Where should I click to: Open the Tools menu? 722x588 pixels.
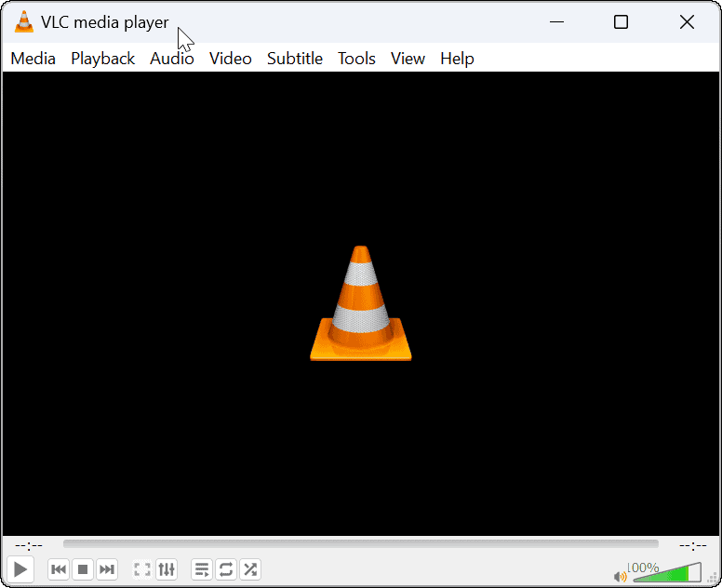tap(356, 59)
